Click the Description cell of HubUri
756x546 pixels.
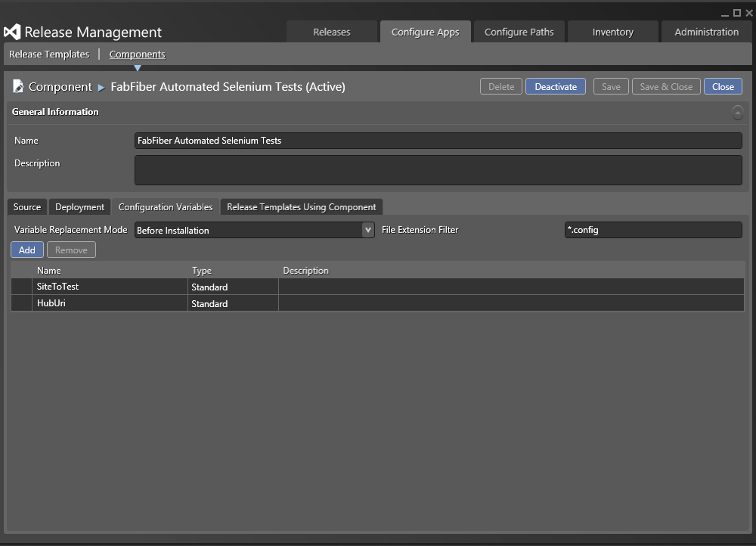tap(511, 303)
